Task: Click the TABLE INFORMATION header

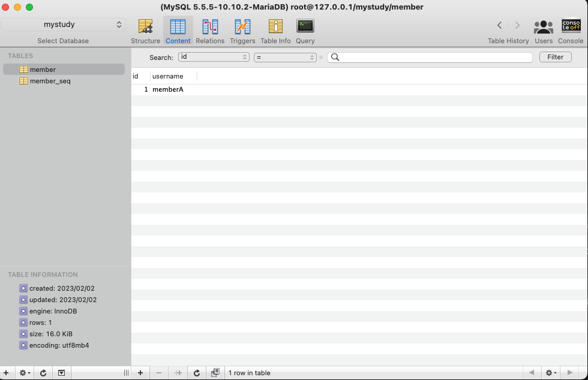Action: pos(43,275)
